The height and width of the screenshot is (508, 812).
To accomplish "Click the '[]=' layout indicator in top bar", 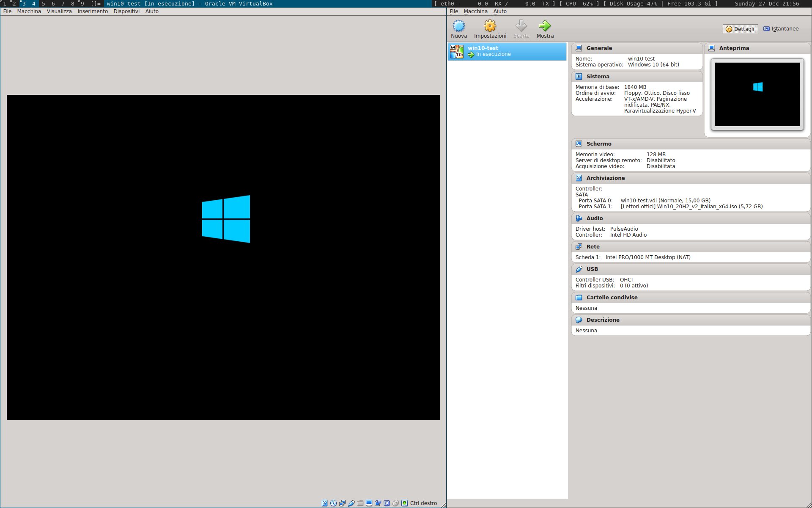I will [96, 3].
